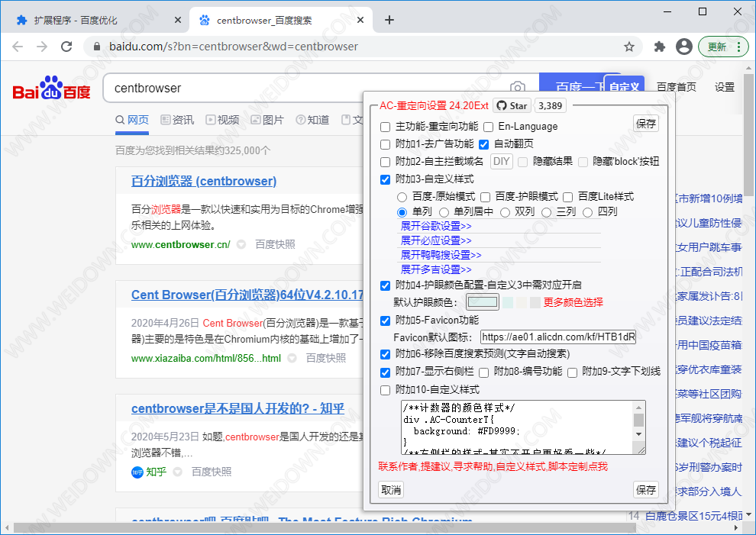756x535 pixels.
Task: Expand 展开多吉设置>> section
Action: pyautogui.click(x=436, y=269)
